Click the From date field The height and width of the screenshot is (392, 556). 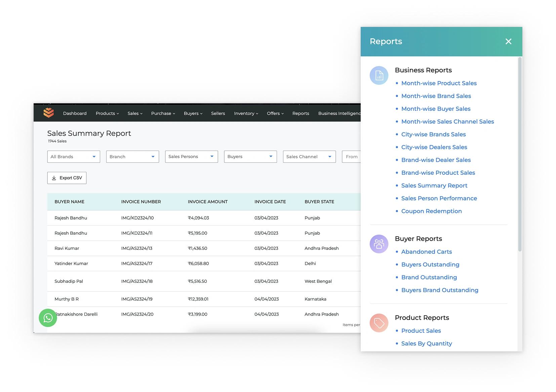click(351, 157)
